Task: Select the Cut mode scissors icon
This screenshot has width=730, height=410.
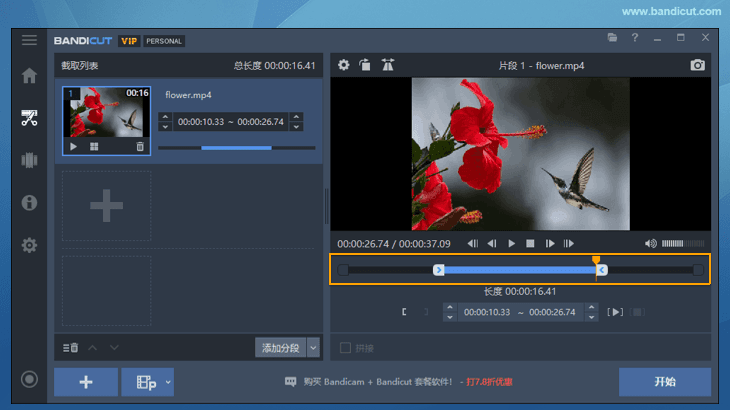Action: 29,118
